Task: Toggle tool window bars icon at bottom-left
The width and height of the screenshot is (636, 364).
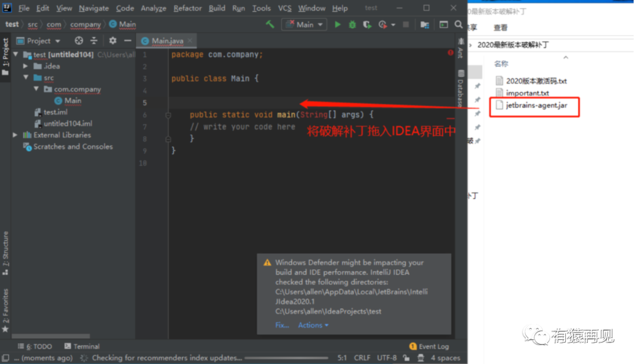Action: click(5, 358)
